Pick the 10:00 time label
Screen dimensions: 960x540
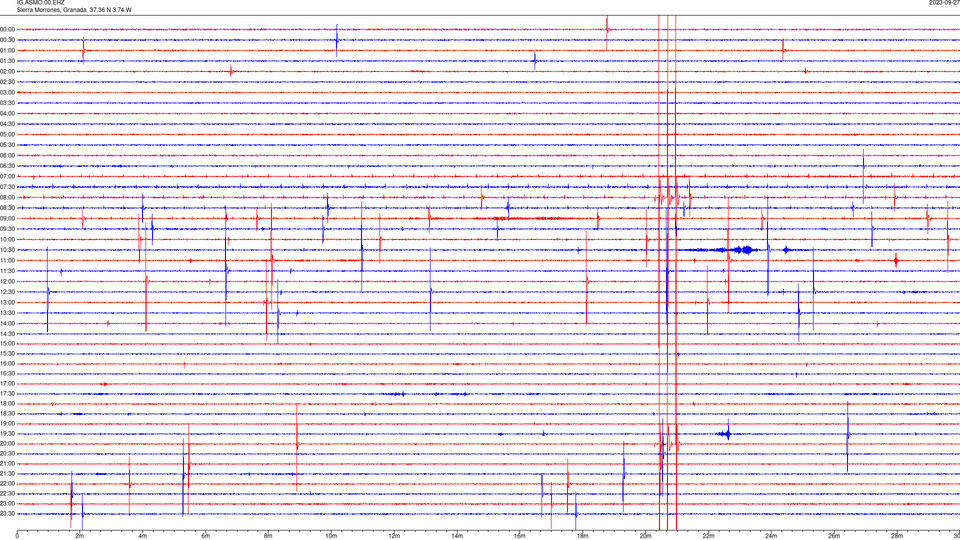8,239
